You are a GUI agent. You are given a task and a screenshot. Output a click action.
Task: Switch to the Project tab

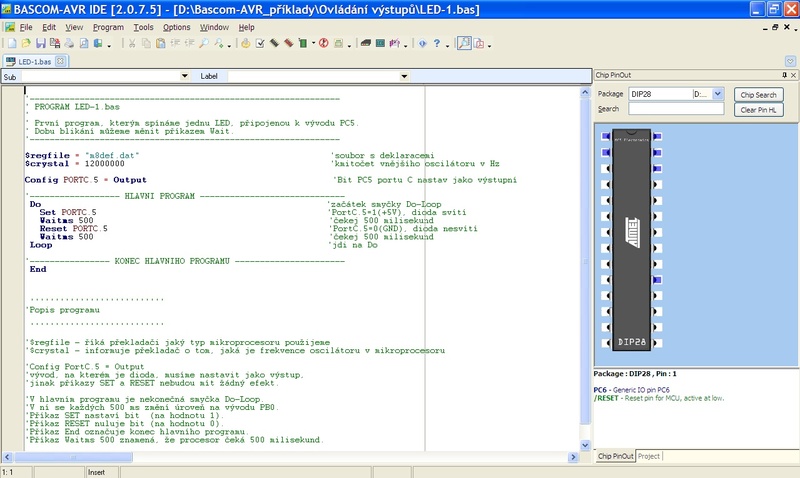coord(648,456)
